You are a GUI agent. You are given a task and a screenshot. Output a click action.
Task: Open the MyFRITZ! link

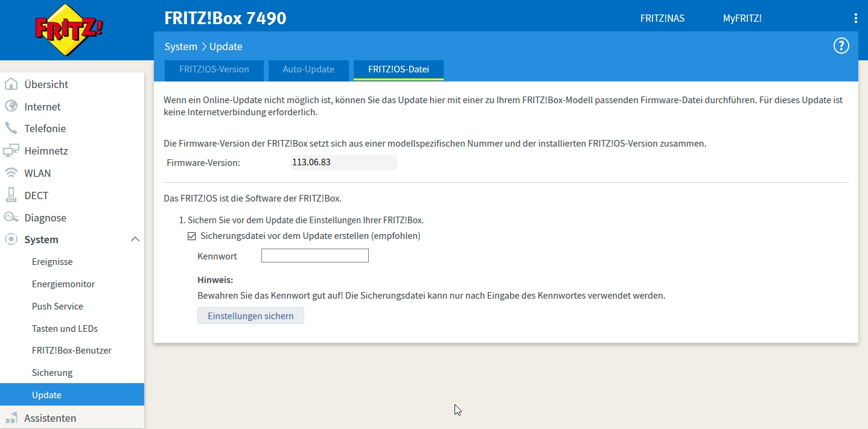tap(742, 18)
